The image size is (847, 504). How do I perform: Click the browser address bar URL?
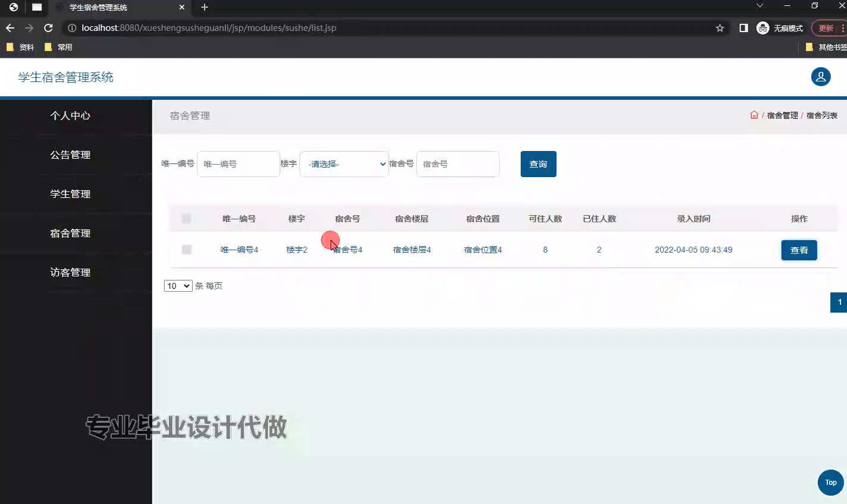tap(209, 28)
